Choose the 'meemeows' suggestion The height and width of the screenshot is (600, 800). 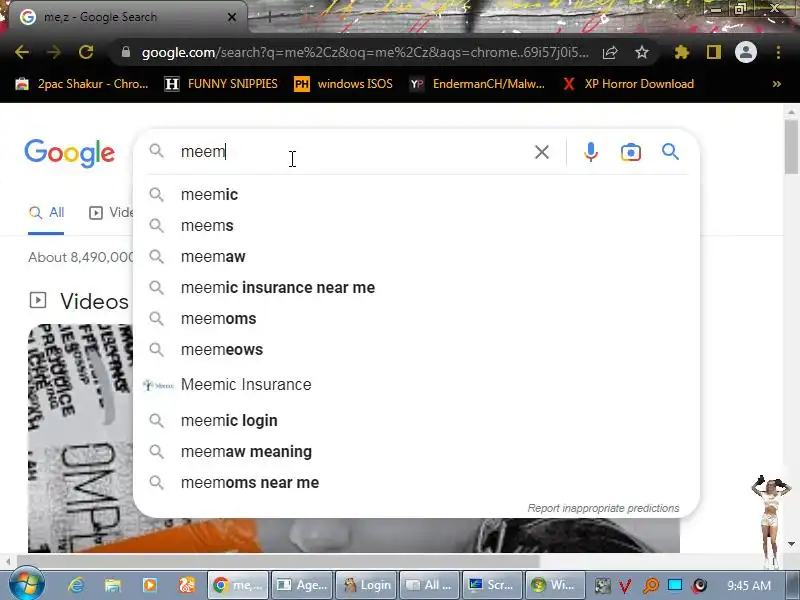click(x=416, y=350)
